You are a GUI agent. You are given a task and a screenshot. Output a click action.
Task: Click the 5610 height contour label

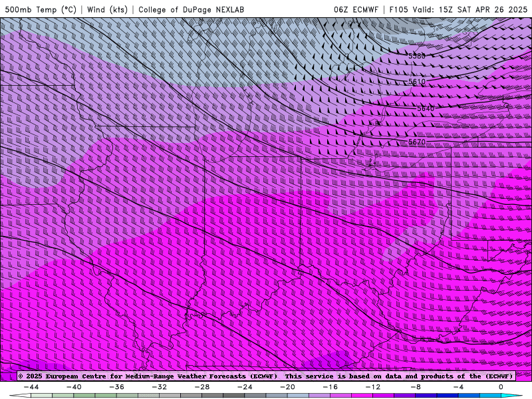417,82
